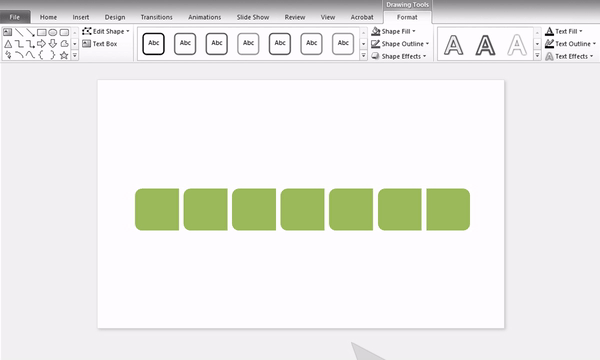Viewport: 600px width, 360px height.
Task: Apply the bold outlined WordArt style A
Action: (x=485, y=45)
